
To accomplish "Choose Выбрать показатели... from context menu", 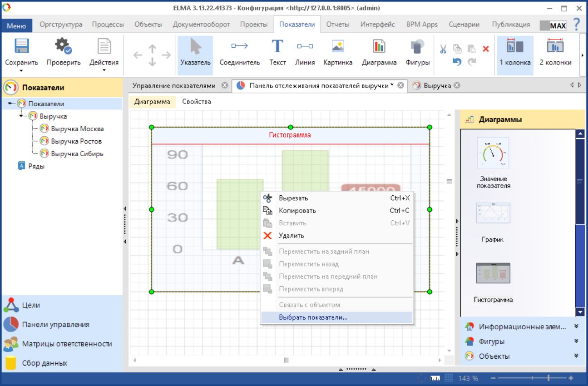I will click(337, 317).
